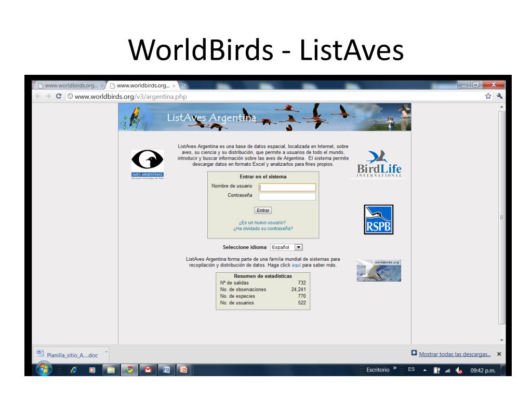
Task: Switch to the PowerPoint taskbar button
Action: tap(184, 370)
